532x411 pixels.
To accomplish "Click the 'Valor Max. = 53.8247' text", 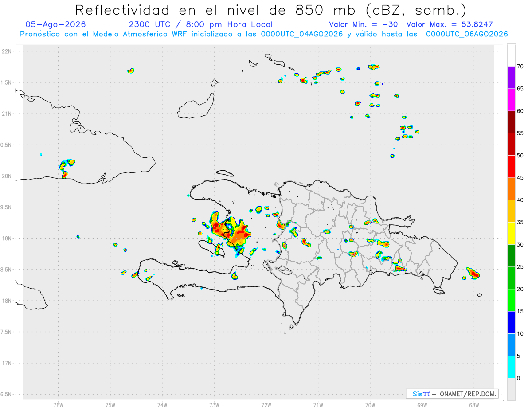I will [x=450, y=24].
